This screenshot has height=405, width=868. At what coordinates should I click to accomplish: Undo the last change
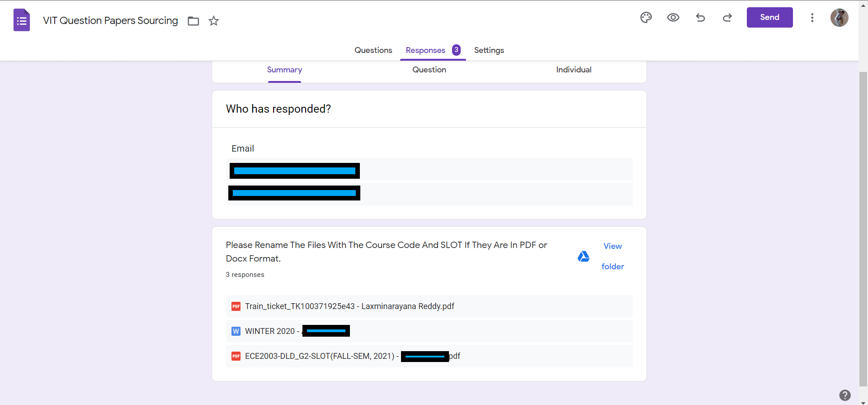(x=700, y=18)
